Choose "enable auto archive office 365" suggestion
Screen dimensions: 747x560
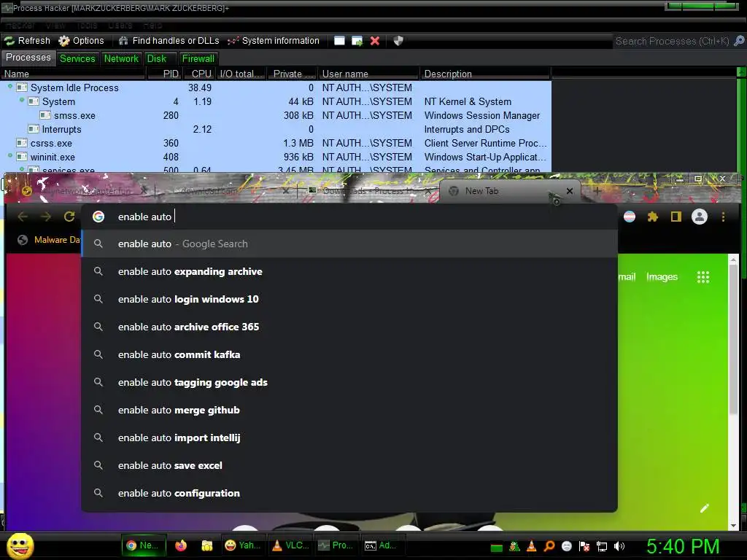tap(349, 327)
